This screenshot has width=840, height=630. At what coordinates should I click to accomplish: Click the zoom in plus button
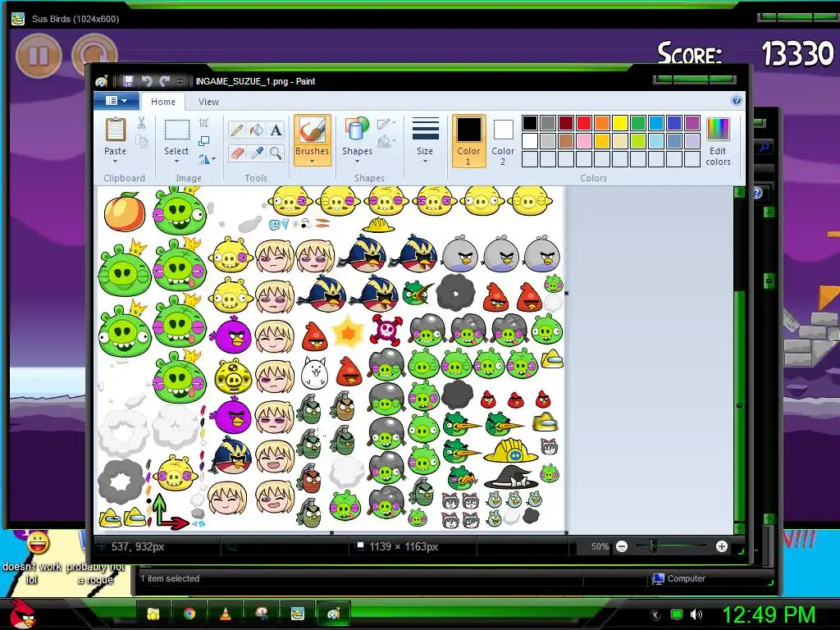point(722,546)
